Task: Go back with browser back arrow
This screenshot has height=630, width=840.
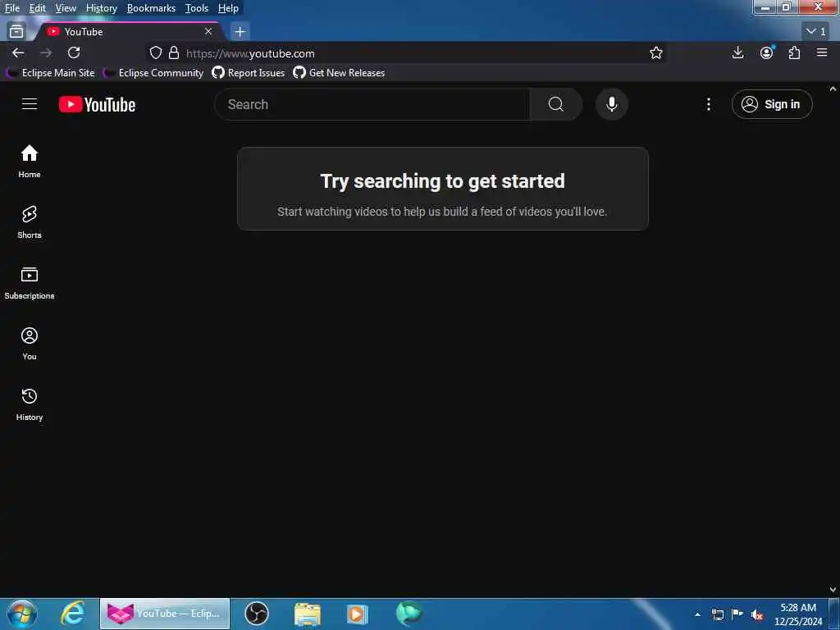Action: pos(18,52)
